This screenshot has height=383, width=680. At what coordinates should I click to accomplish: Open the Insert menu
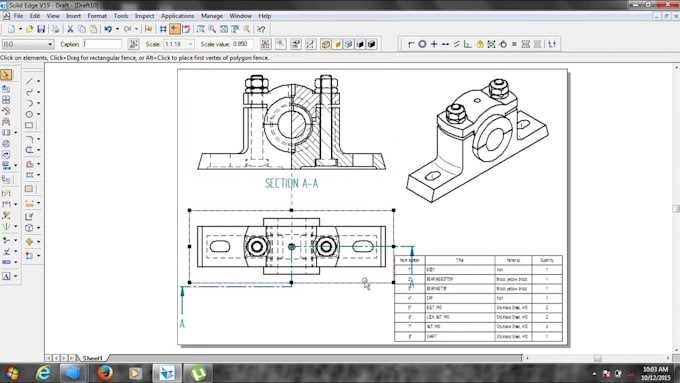click(73, 16)
